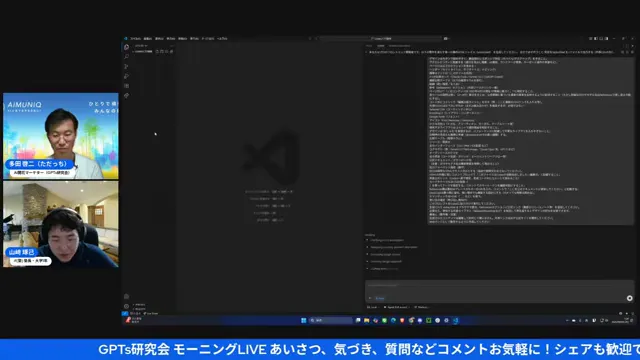640x360 pixels.
Task: Click the Live Share item in the status bar
Action: click(151, 313)
